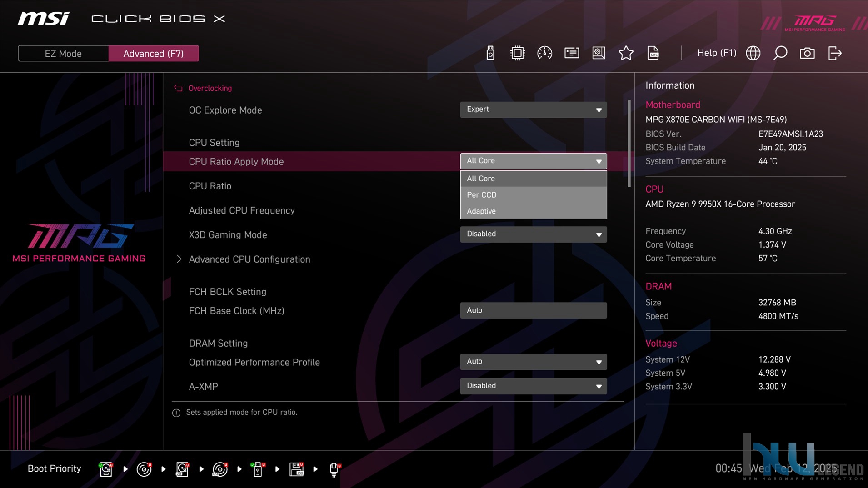Open Advanced CPU Configuration submenu
Screen dimensions: 868x488
(x=249, y=259)
